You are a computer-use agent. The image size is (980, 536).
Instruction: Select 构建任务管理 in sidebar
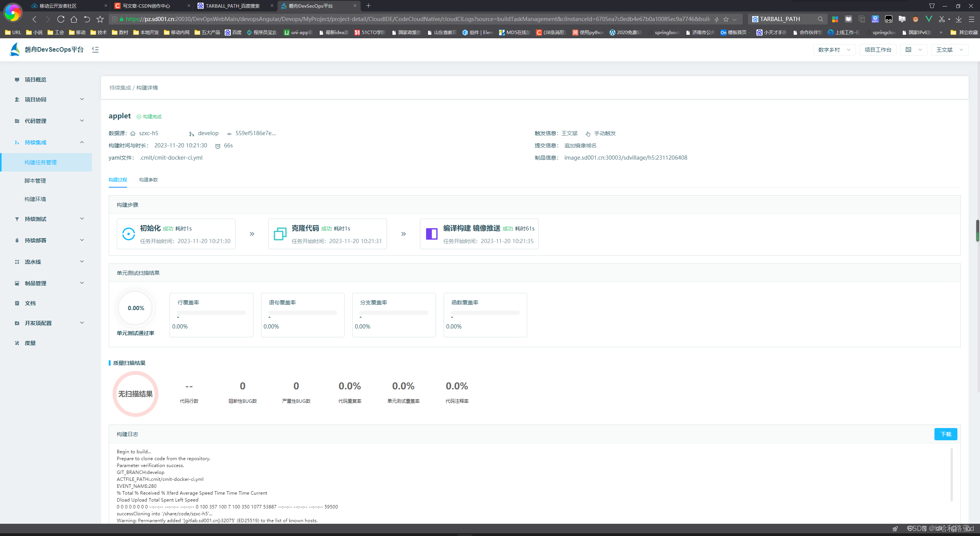[x=46, y=162]
